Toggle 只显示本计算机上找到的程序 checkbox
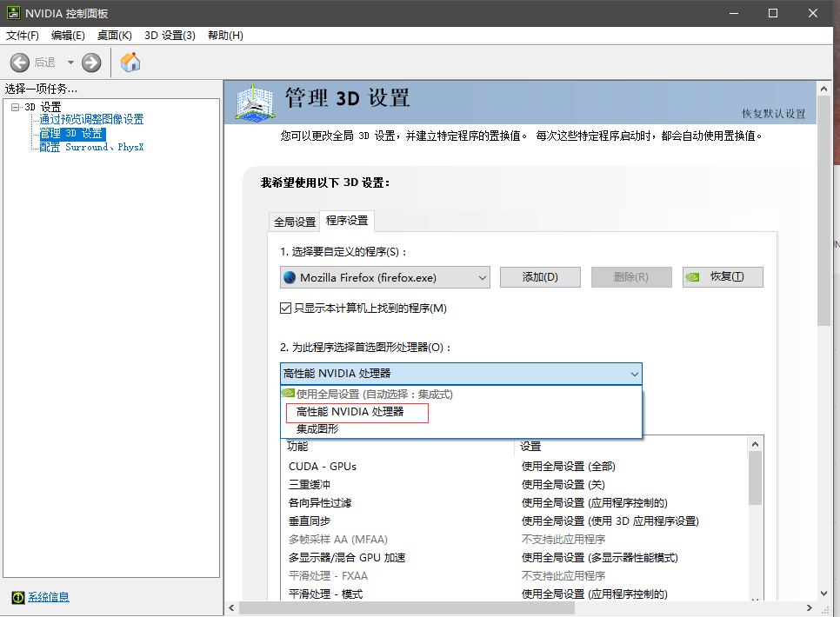Image resolution: width=840 pixels, height=617 pixels. coord(285,308)
